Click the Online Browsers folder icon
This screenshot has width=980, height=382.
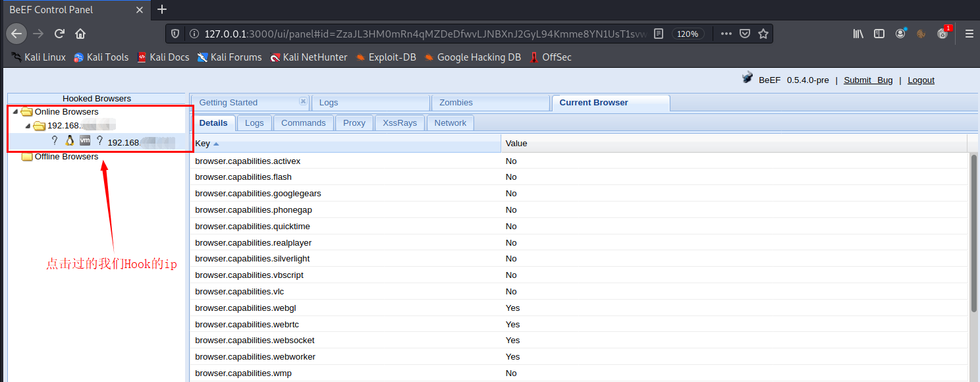click(27, 112)
